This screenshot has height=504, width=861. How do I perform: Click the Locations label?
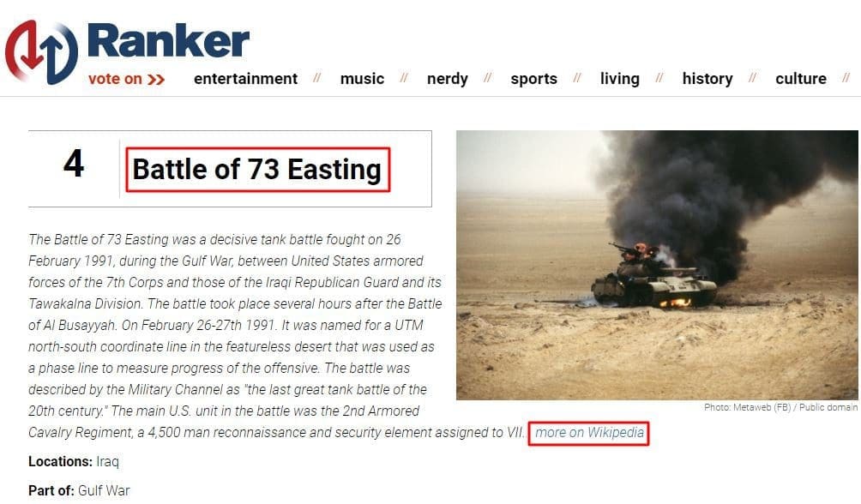[x=60, y=462]
